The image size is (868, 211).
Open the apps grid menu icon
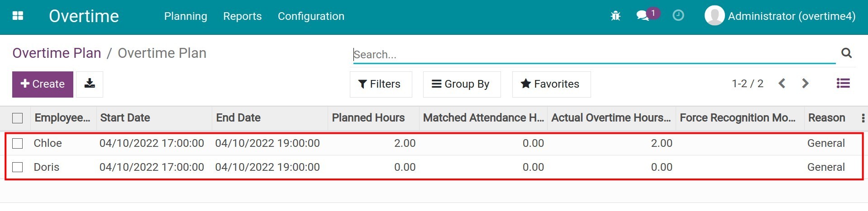point(18,16)
